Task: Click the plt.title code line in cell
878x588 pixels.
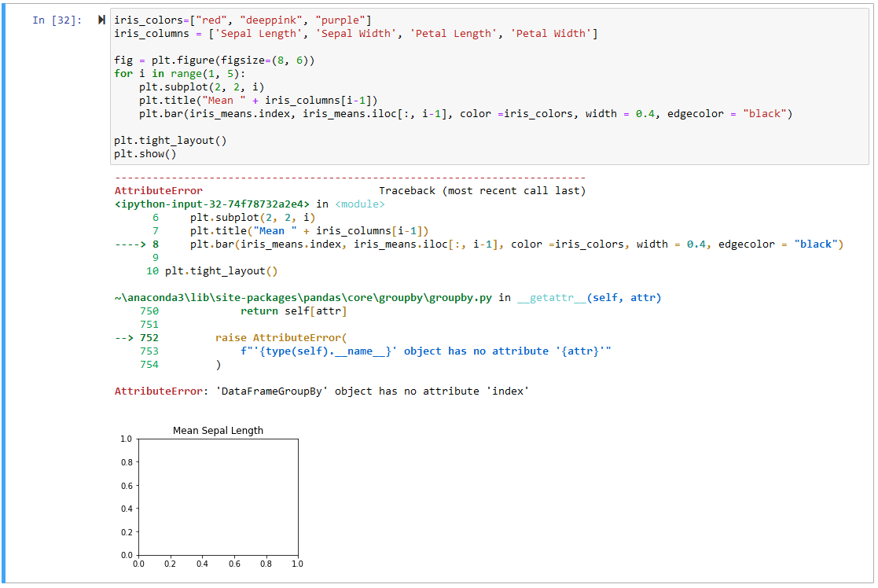Action: click(258, 101)
